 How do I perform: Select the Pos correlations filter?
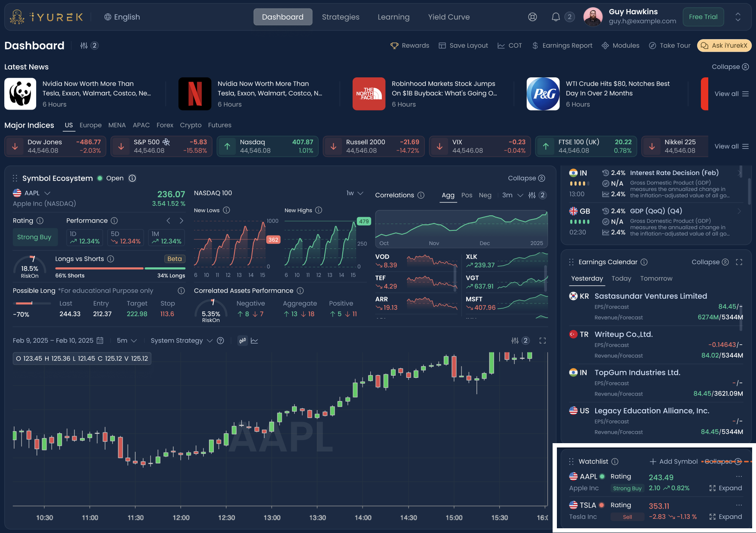(467, 195)
